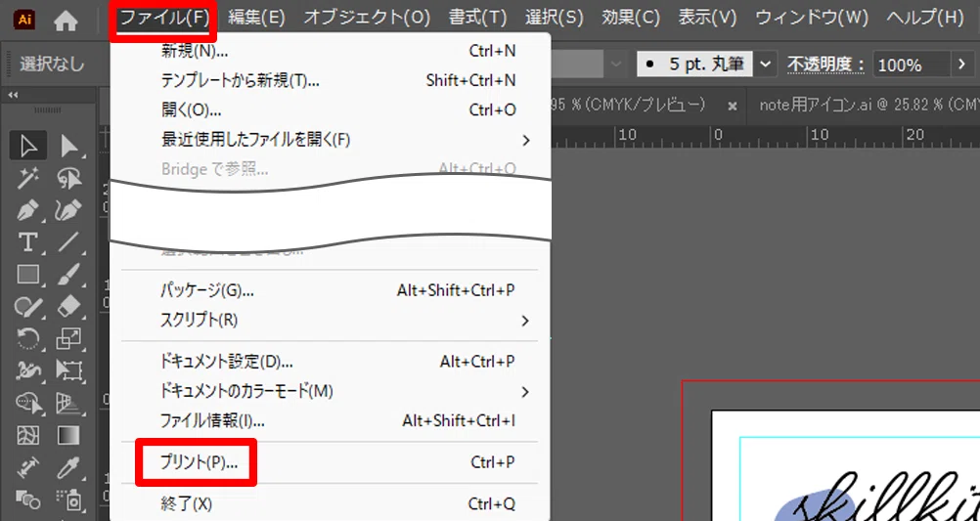Viewport: 980px width, 521px height.
Task: Select the Eraser tool
Action: pos(68,307)
